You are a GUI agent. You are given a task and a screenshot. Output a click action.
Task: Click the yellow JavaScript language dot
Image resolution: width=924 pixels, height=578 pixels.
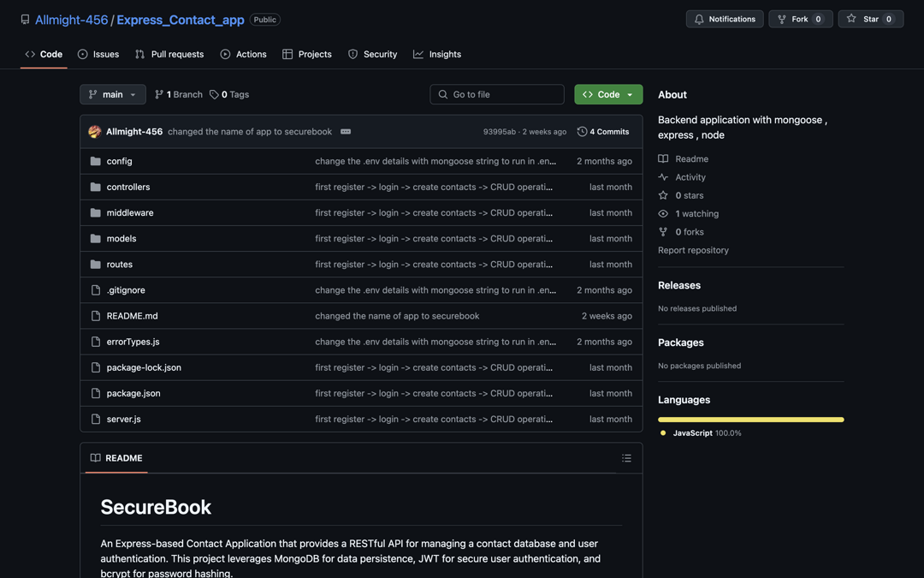click(x=663, y=433)
